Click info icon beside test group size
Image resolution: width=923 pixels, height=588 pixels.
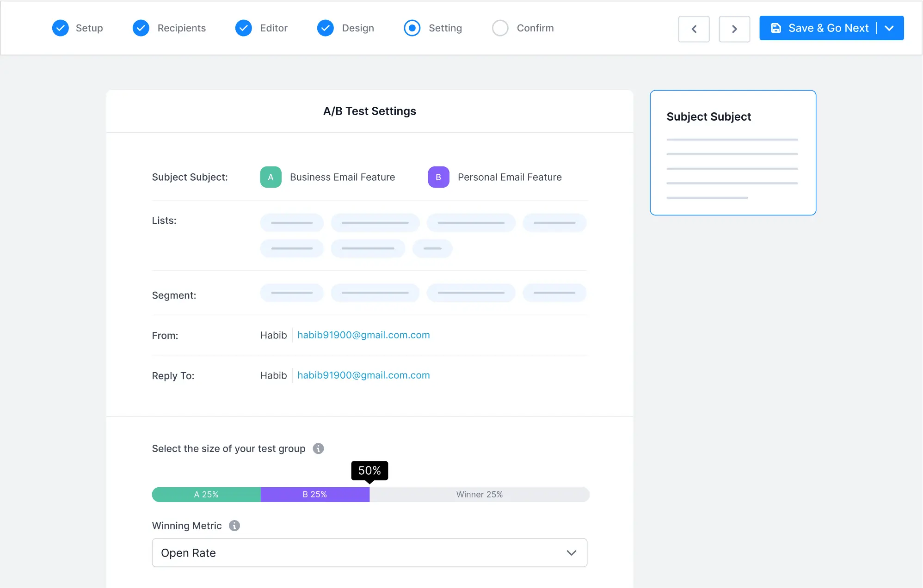tap(318, 448)
